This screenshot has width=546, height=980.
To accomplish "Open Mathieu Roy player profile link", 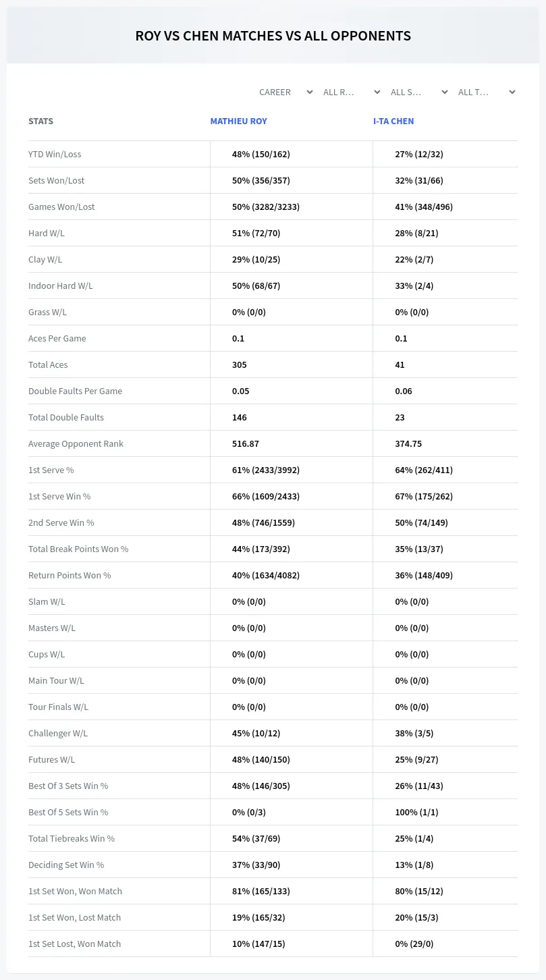I will coord(238,121).
